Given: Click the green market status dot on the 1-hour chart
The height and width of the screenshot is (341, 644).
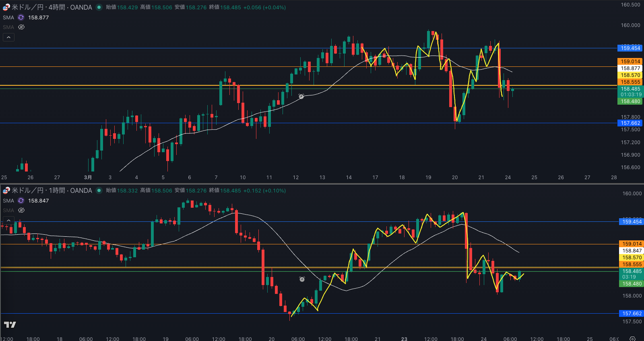Looking at the screenshot, I should (99, 190).
